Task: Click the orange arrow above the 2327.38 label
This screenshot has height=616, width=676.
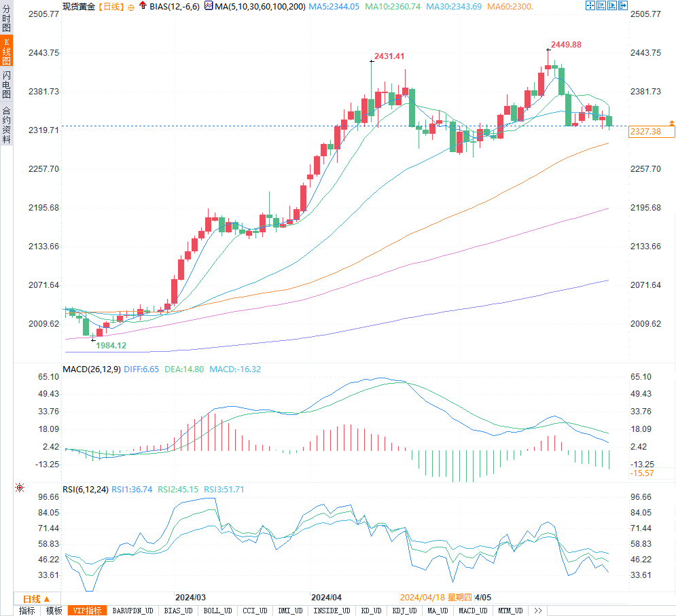Action: coord(671,123)
